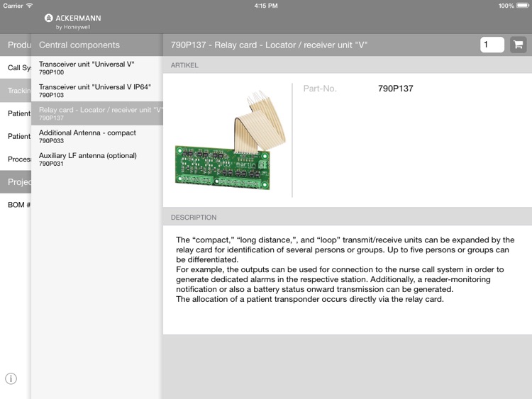532x399 pixels.
Task: Edit the quantity field showing 1
Action: point(492,45)
